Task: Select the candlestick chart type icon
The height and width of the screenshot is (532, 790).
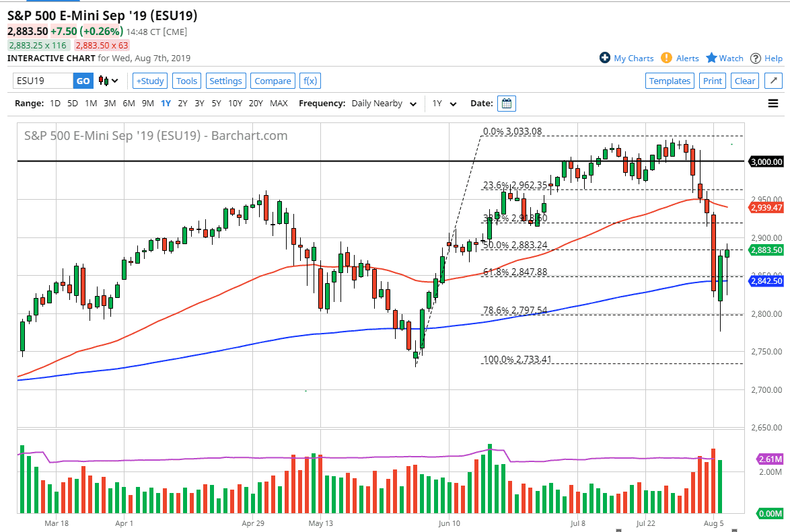Action: point(103,81)
